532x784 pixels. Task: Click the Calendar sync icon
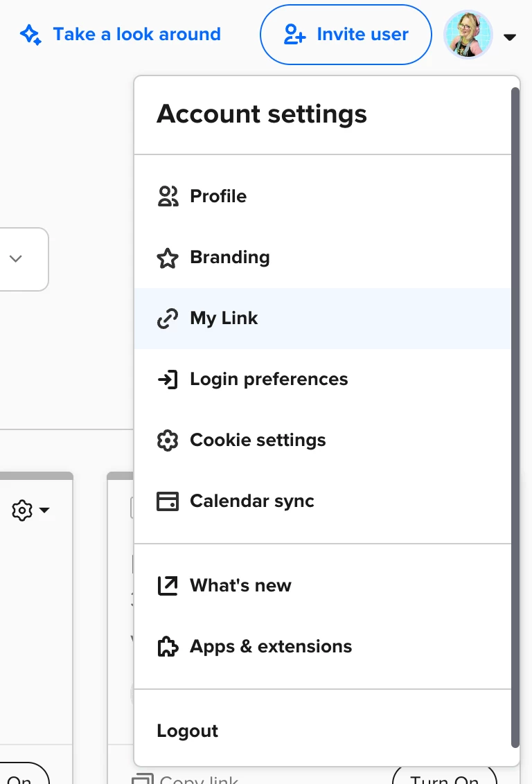(168, 501)
